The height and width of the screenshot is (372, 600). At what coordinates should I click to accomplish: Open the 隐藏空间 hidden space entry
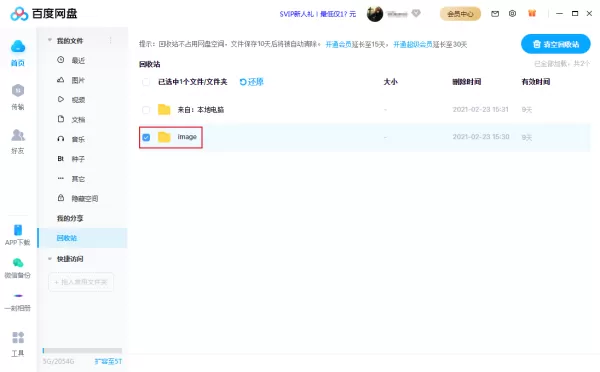[x=85, y=199]
